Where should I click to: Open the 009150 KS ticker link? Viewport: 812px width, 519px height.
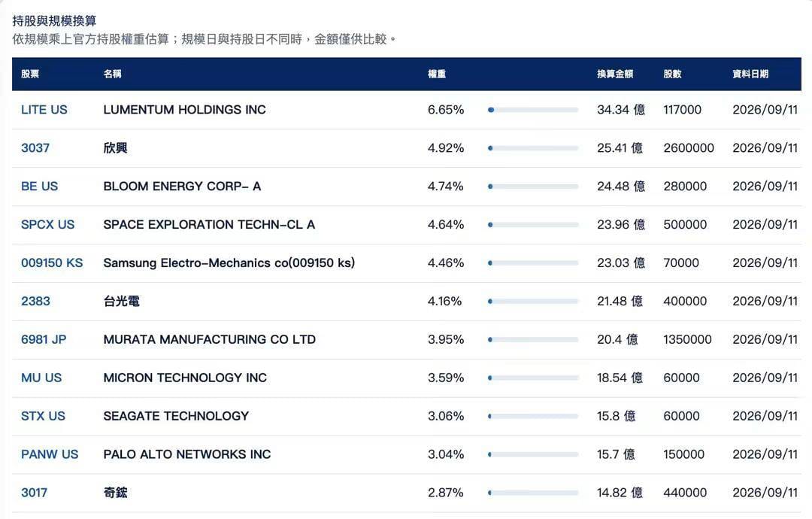click(x=52, y=263)
